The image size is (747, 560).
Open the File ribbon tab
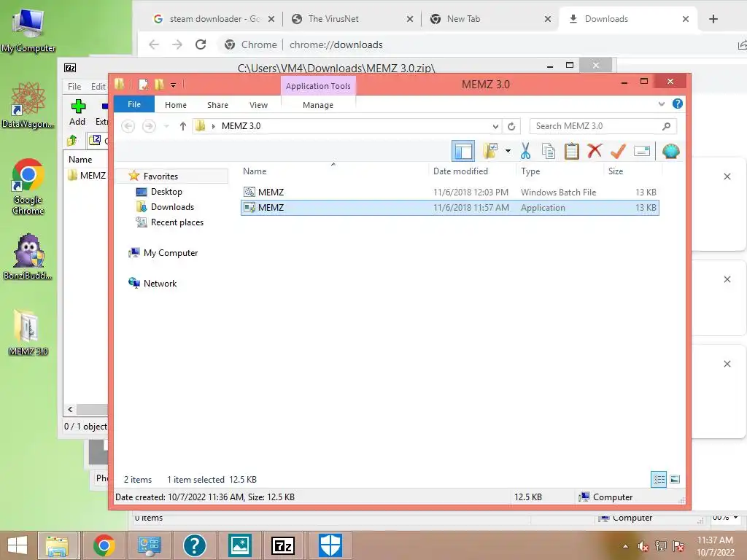(x=134, y=104)
